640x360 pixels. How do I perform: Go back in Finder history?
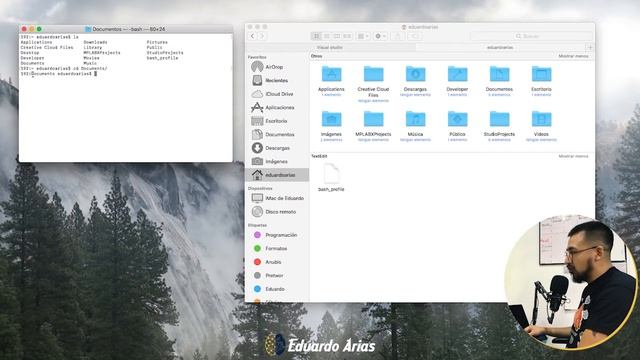253,36
